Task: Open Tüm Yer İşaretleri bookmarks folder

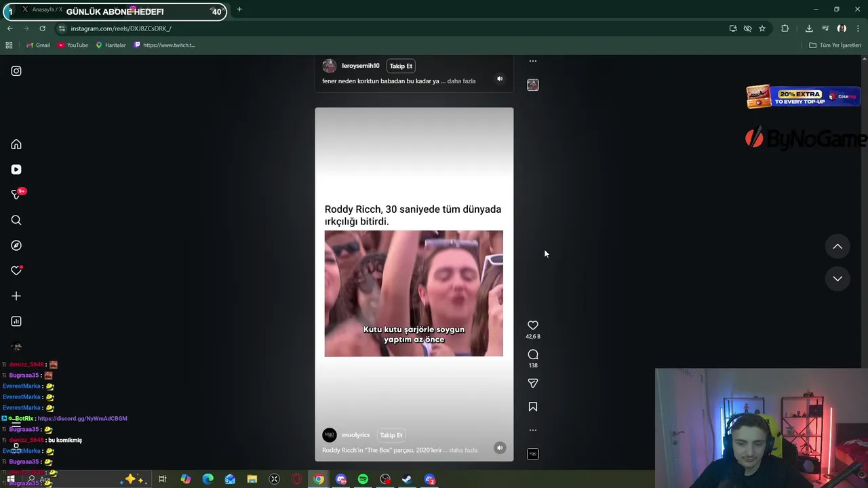Action: point(835,45)
